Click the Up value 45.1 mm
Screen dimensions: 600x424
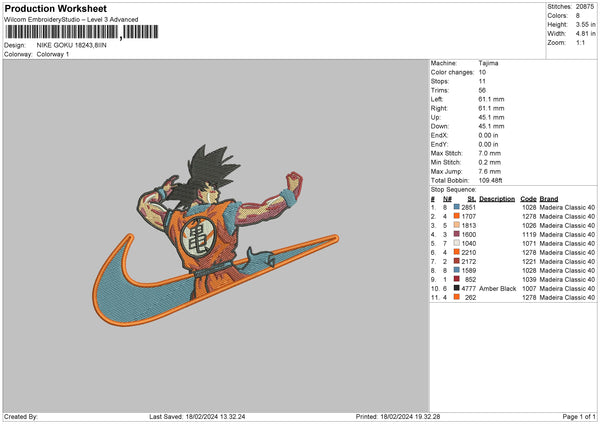(x=491, y=117)
